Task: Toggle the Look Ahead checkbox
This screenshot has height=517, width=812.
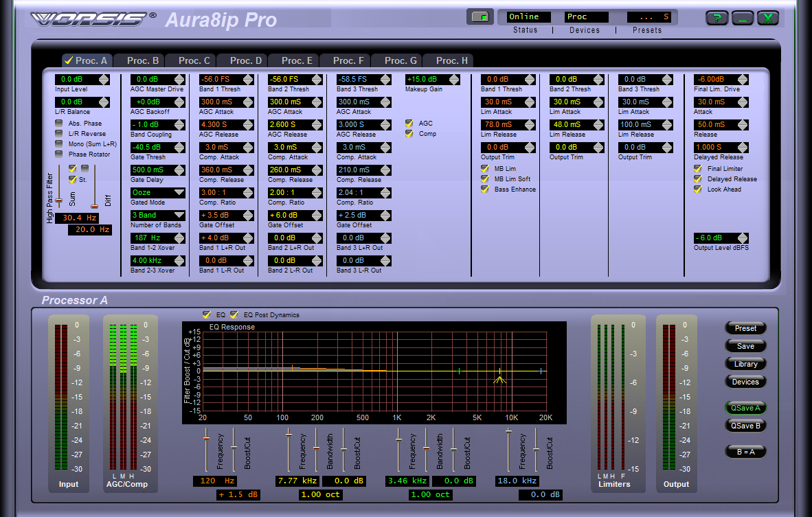Action: (x=698, y=189)
